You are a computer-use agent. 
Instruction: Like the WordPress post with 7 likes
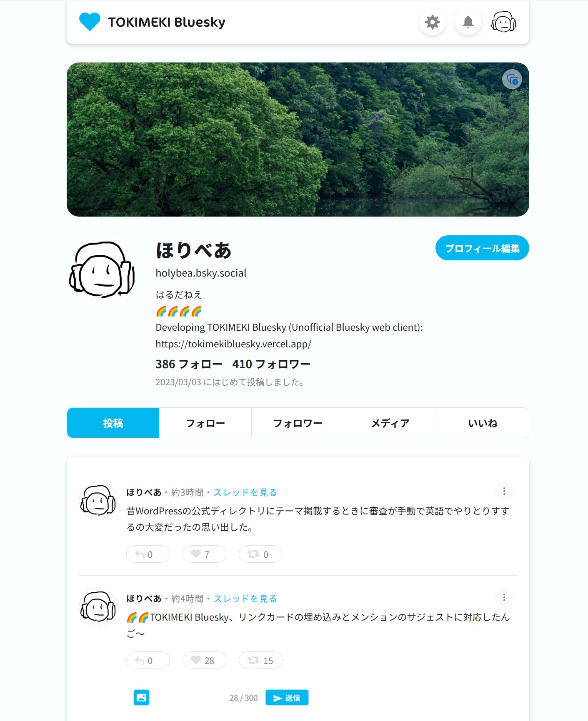coord(204,554)
